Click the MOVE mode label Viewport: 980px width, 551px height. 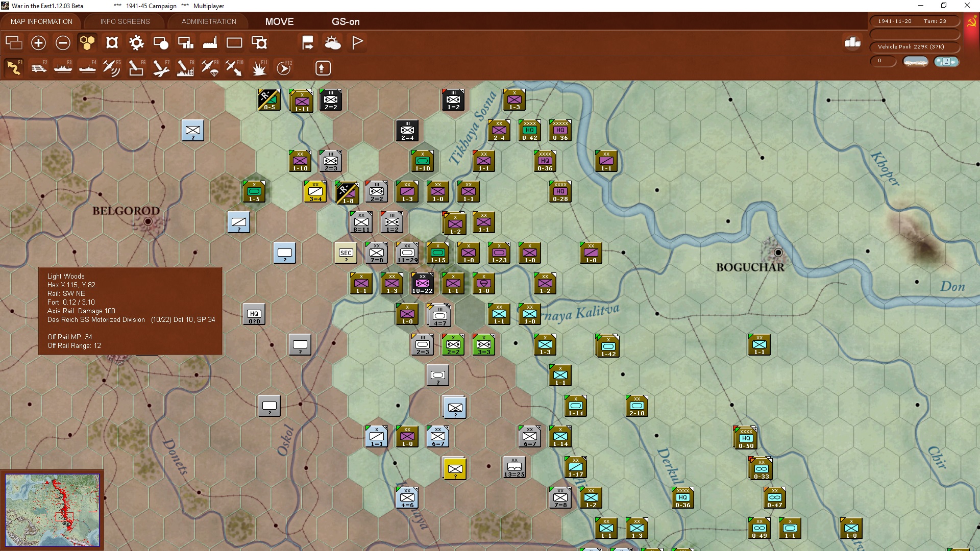point(279,21)
